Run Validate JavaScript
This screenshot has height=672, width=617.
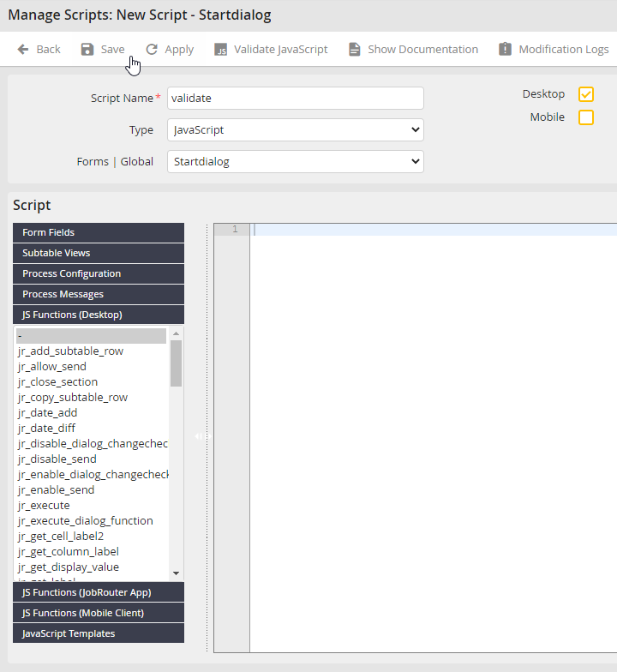click(271, 50)
